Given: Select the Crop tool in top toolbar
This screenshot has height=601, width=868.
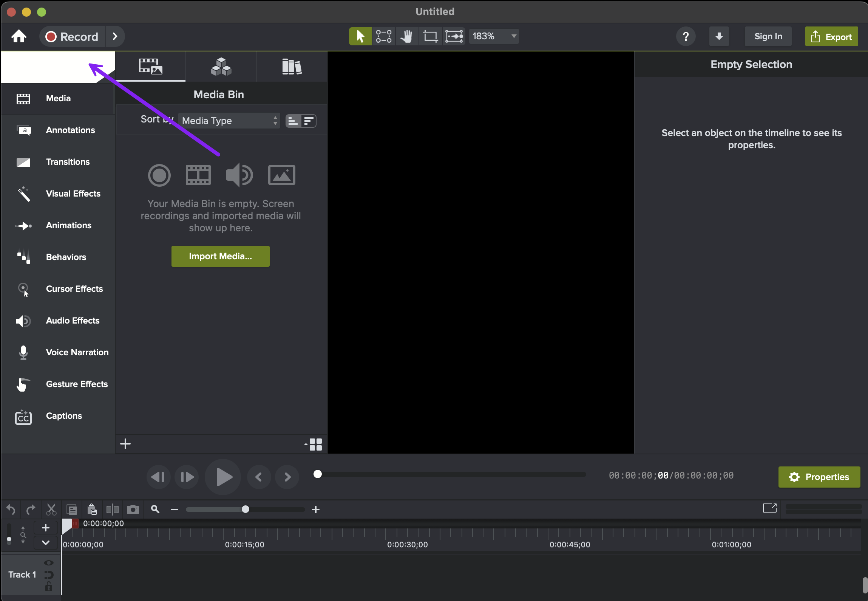Looking at the screenshot, I should [430, 36].
